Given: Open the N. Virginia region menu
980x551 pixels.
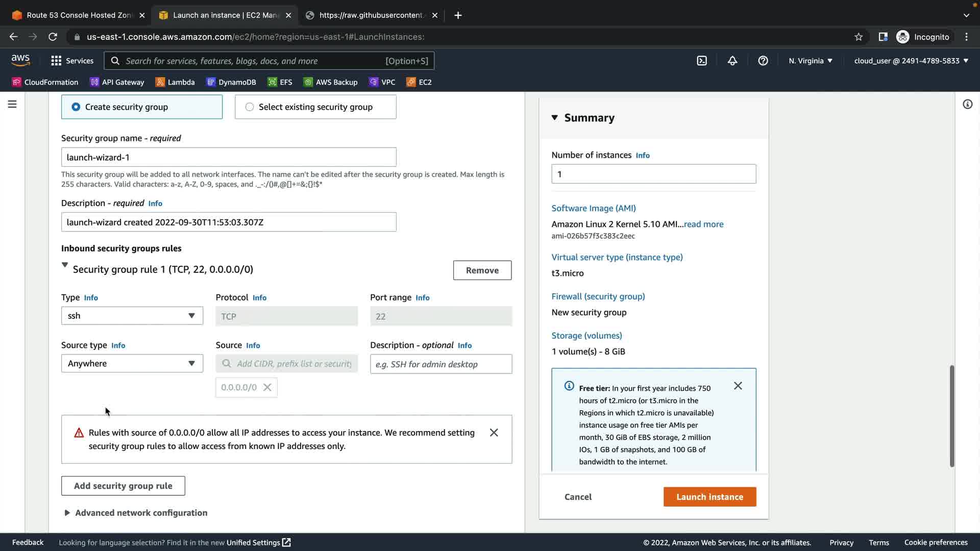Looking at the screenshot, I should pos(810,61).
